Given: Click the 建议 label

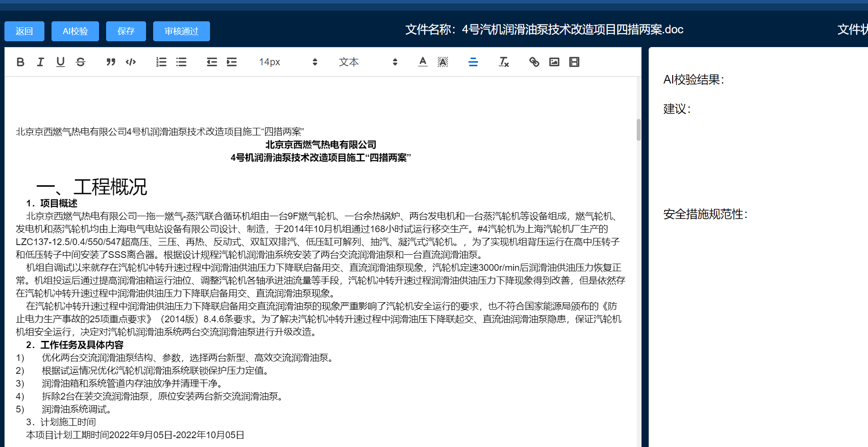Looking at the screenshot, I should click(677, 109).
